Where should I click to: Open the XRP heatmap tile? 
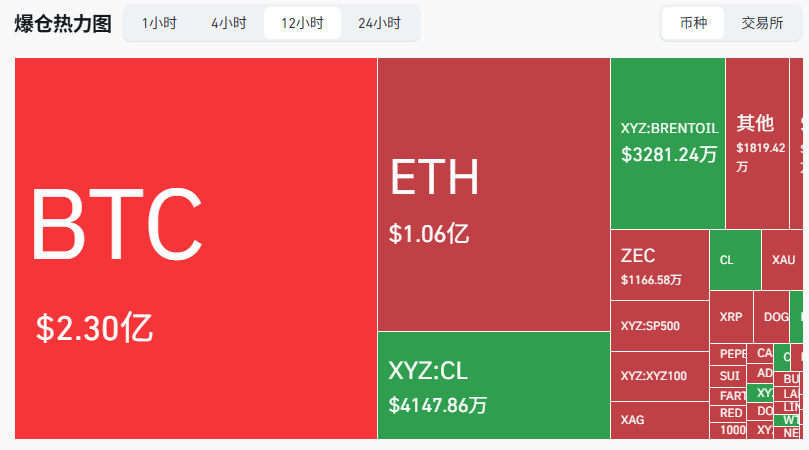(731, 316)
